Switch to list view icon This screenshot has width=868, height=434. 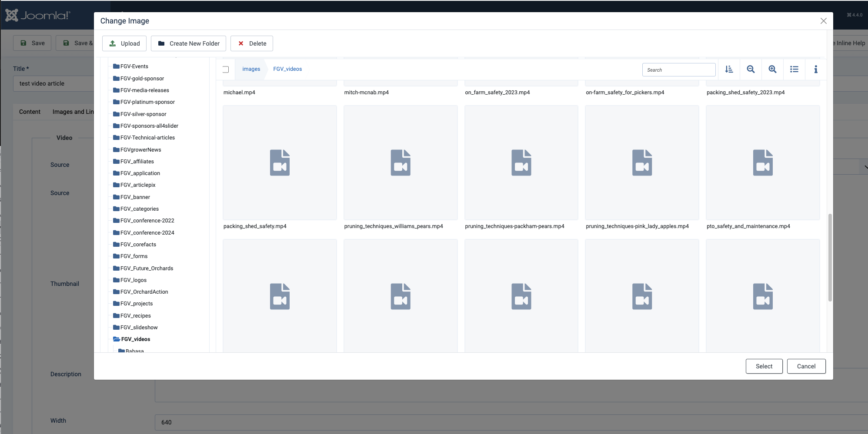point(794,70)
